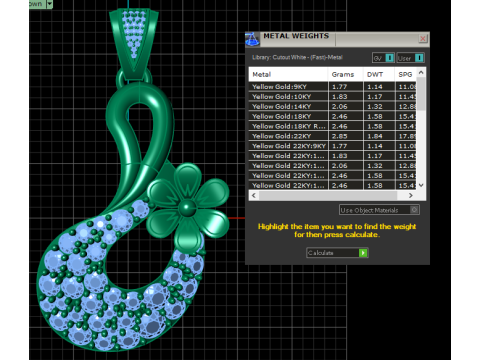Toggle the User library switch
Image resolution: width=480 pixels, height=360 pixels.
[x=411, y=58]
